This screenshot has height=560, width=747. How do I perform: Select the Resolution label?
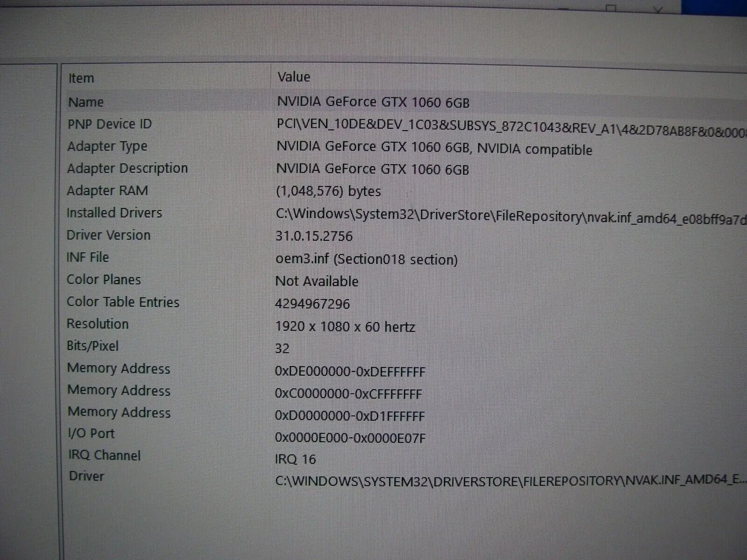[98, 323]
